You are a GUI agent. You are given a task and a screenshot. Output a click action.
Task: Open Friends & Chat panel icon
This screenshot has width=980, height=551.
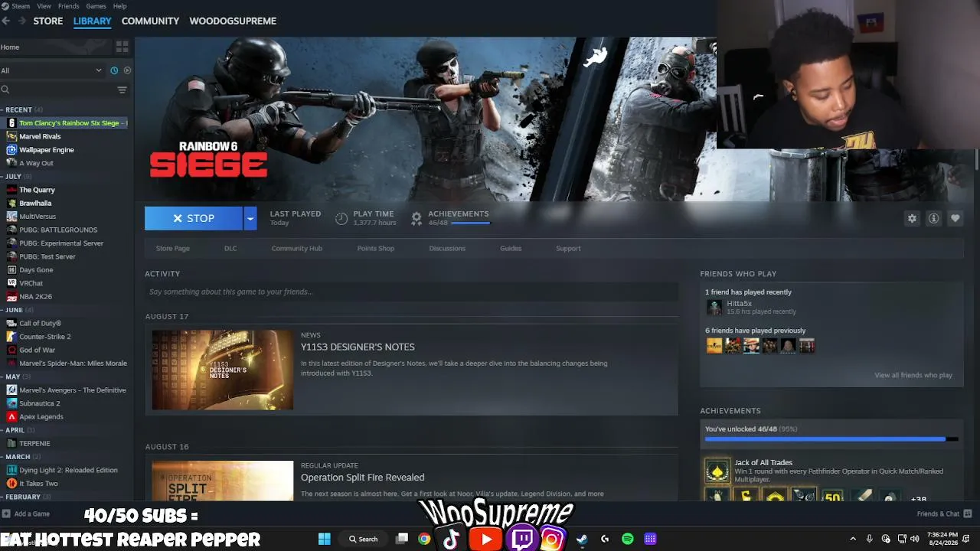968,514
